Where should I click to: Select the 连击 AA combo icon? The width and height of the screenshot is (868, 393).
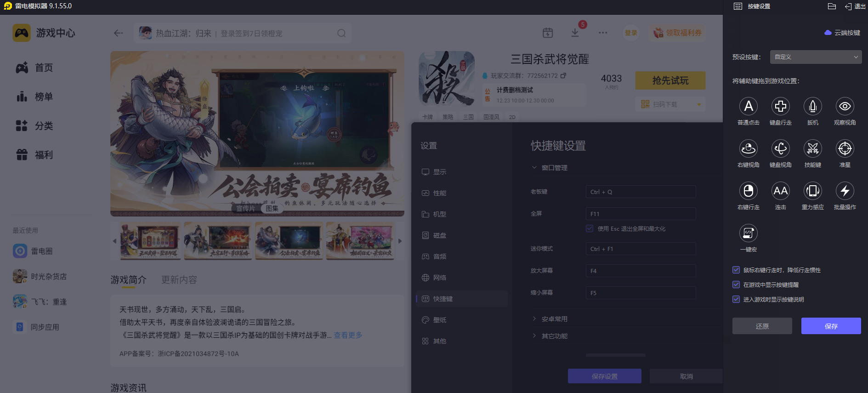781,191
